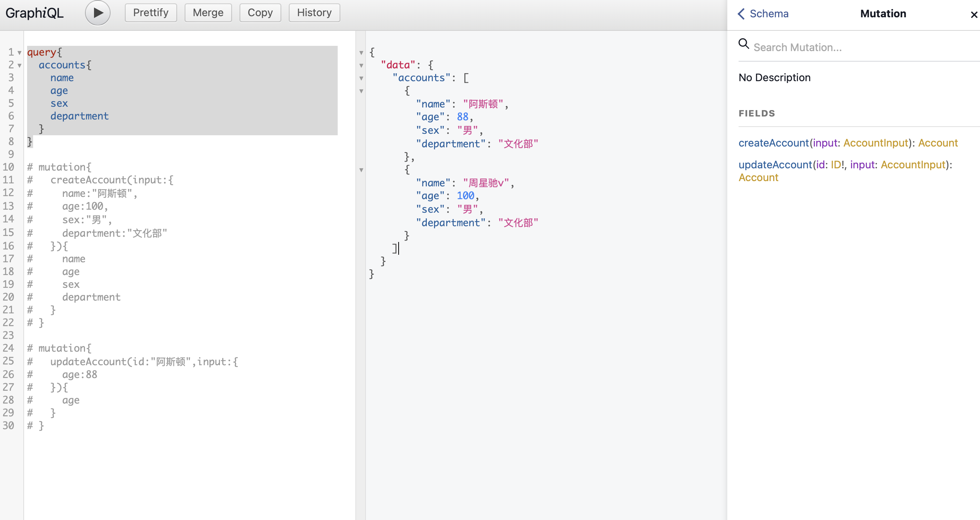Screen dimensions: 980x520
Task: Collapse the root object in the results pane
Action: coord(361,53)
